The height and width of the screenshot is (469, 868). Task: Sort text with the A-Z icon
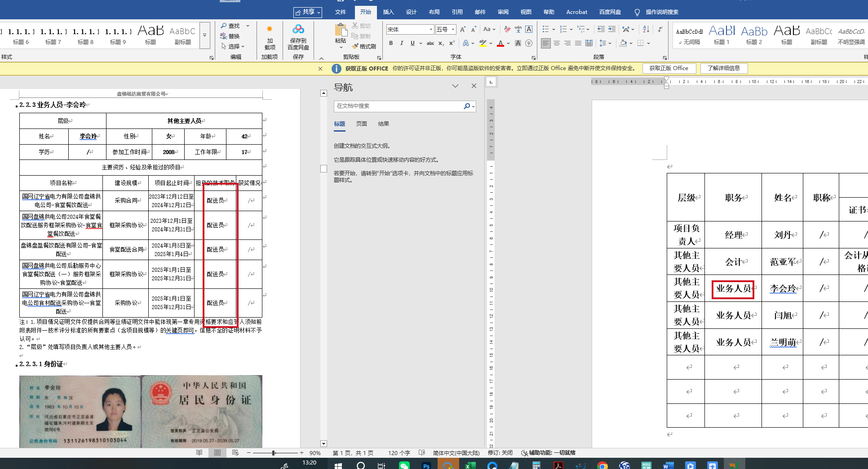click(646, 30)
